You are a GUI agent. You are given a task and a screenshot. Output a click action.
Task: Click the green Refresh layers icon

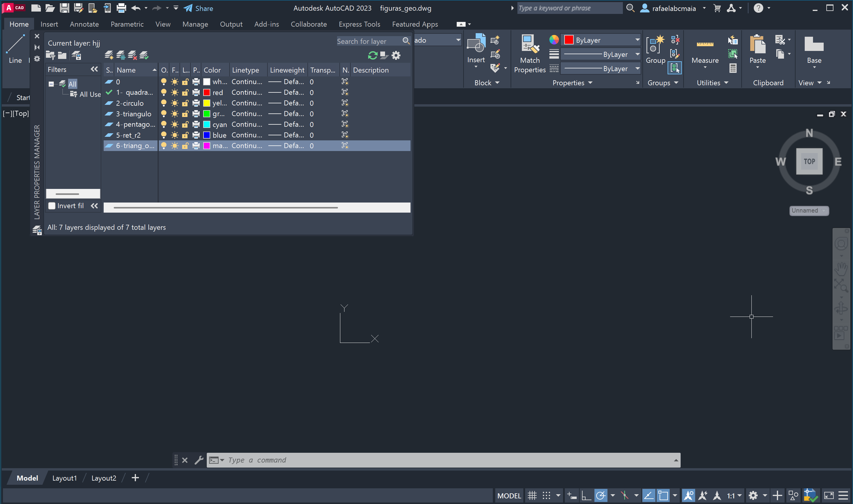pos(373,55)
